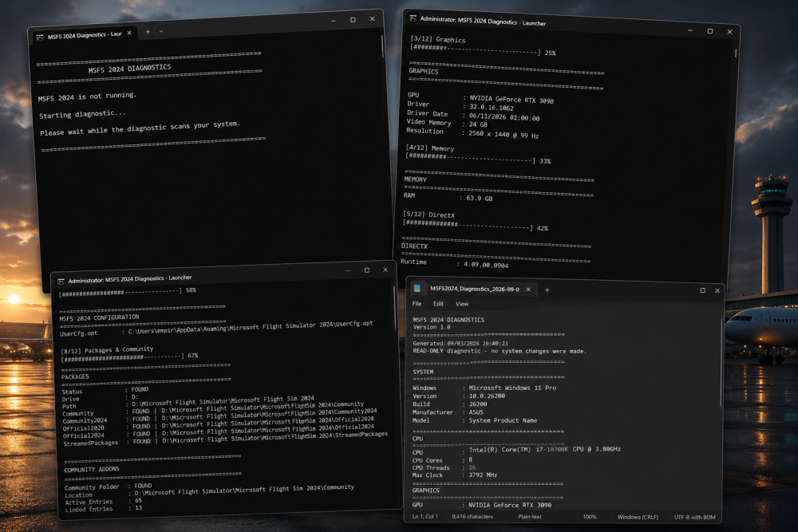Click "Generated: 09/03/2026 20:40:23" in Notepad
The height and width of the screenshot is (532, 798).
pos(460,343)
